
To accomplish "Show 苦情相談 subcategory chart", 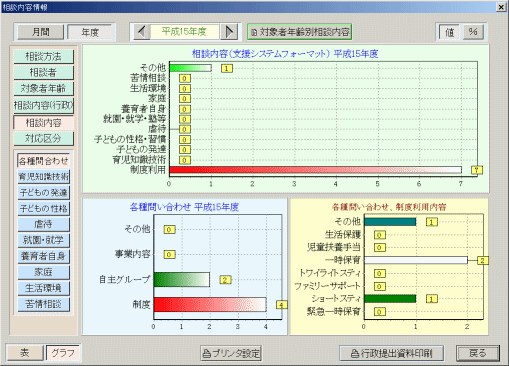I will click(x=44, y=304).
